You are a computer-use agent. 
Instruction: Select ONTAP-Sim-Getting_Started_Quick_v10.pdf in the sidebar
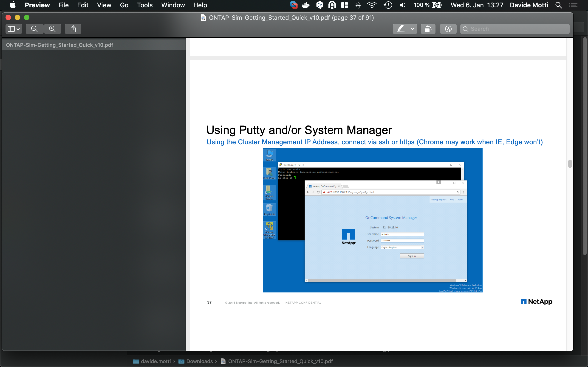point(59,45)
